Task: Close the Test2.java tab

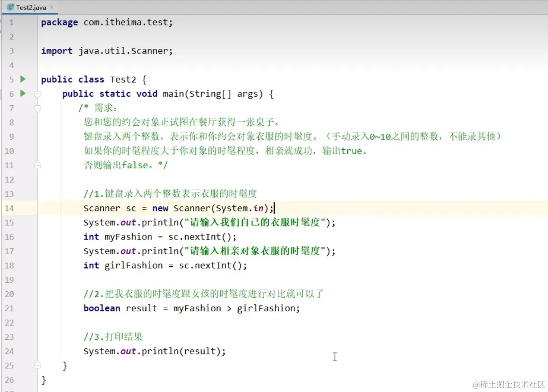Action: point(52,8)
